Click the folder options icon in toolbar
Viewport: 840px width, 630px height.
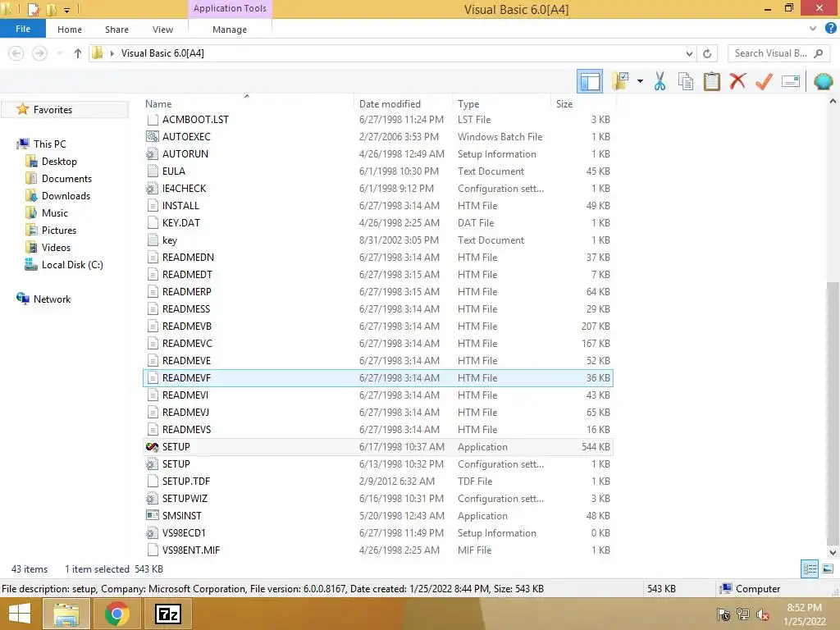point(621,81)
